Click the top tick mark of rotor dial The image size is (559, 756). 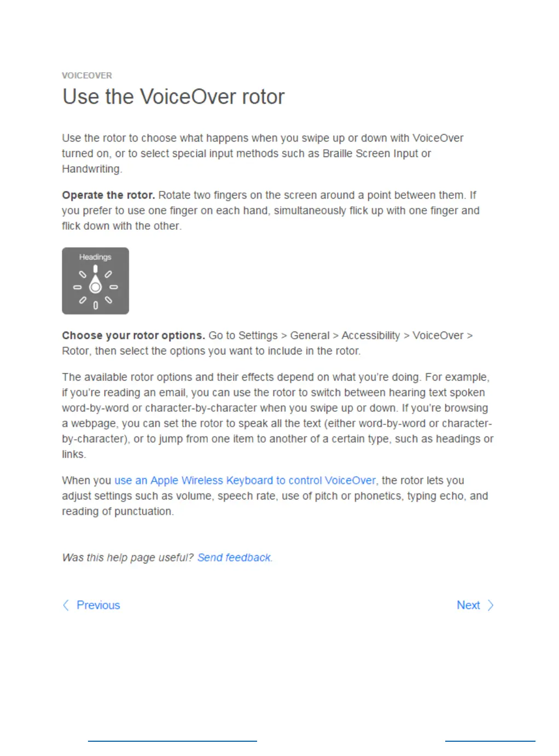[95, 269]
